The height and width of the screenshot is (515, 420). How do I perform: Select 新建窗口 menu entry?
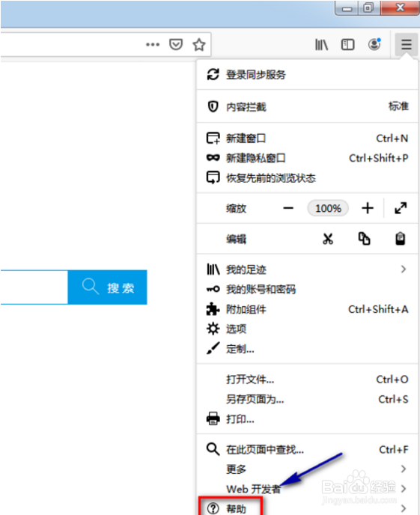tap(307, 138)
